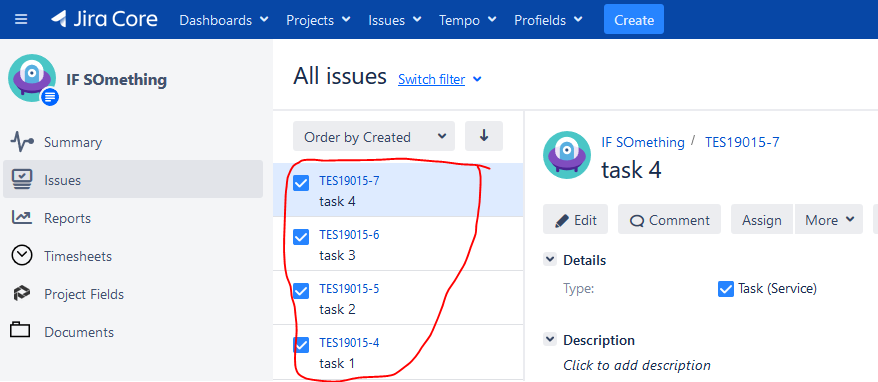Open Timesheets in the sidebar
The width and height of the screenshot is (878, 382).
tap(133, 256)
